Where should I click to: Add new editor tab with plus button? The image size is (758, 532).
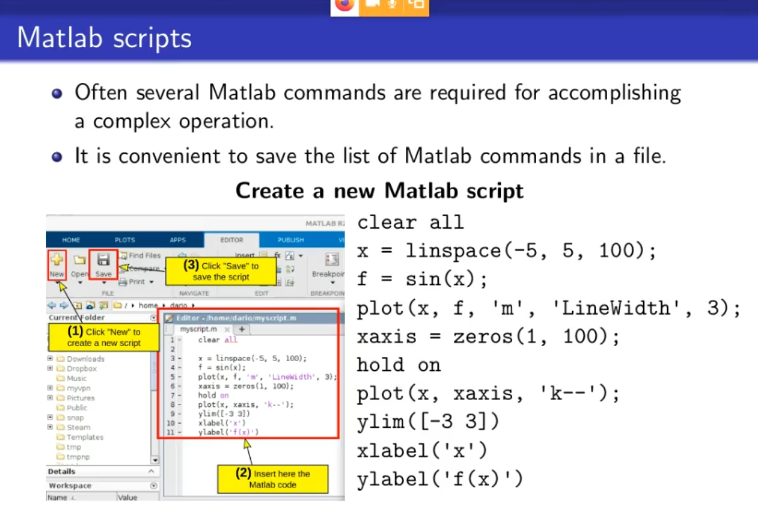coord(241,329)
